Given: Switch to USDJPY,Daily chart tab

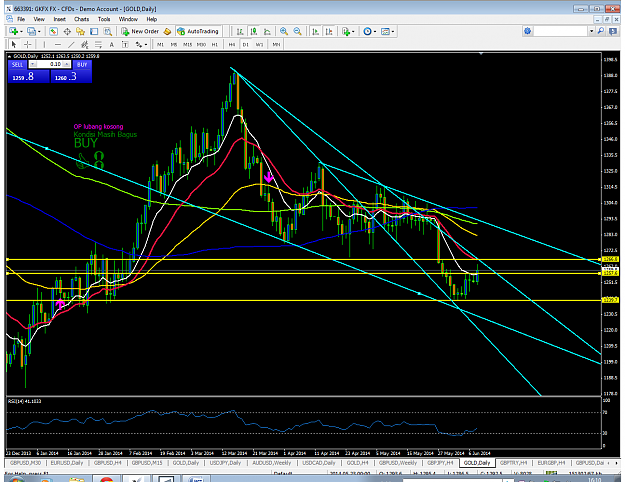Looking at the screenshot, I should tap(225, 463).
